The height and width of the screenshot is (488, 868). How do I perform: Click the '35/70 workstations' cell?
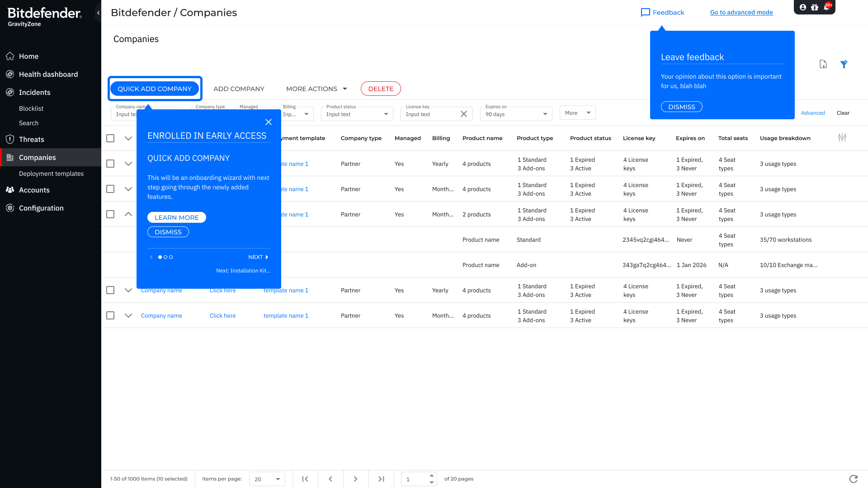coord(786,239)
